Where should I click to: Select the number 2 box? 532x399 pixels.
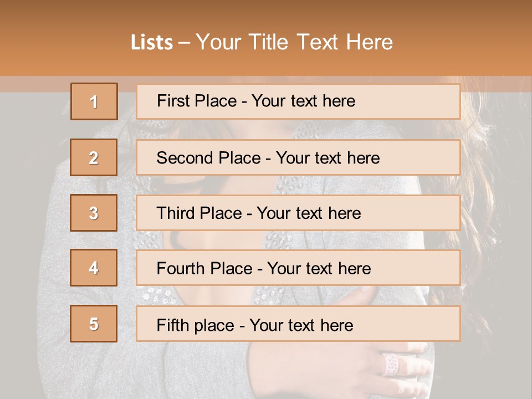[94, 157]
